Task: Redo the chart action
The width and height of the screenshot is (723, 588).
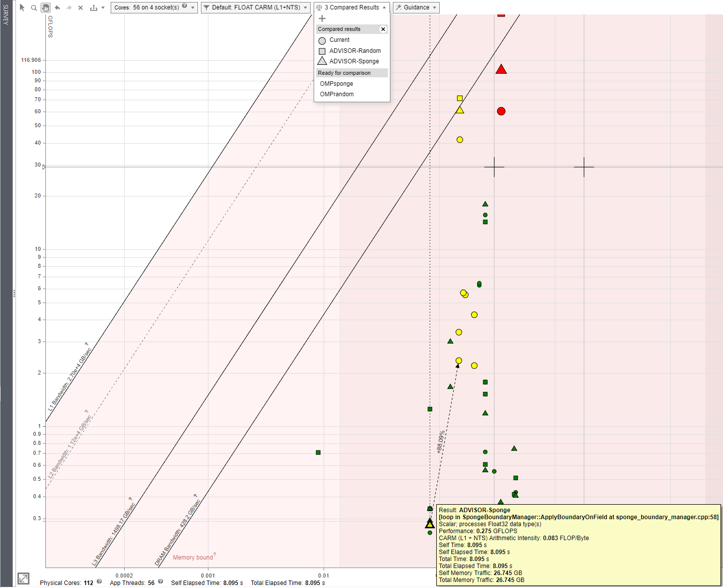Action: 69,7
